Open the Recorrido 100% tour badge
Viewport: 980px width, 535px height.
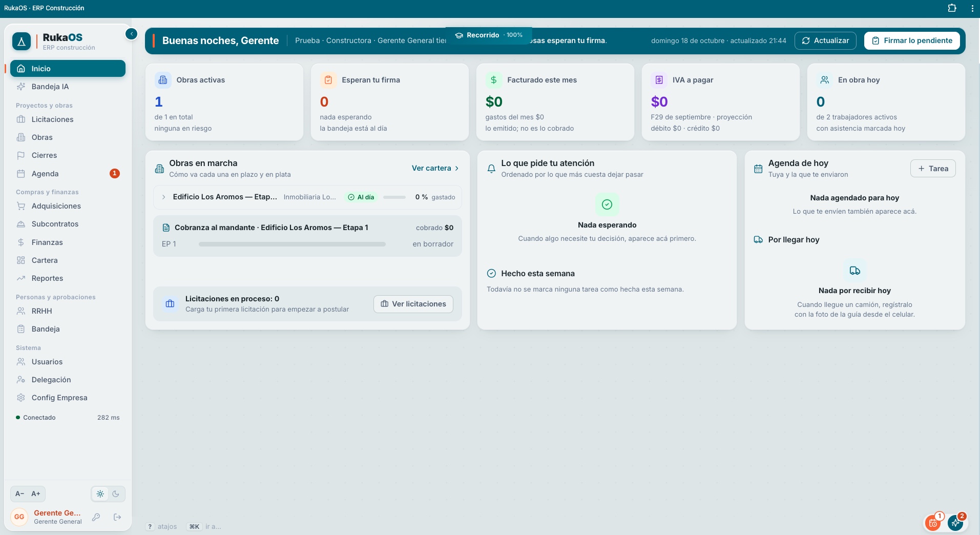coord(489,35)
